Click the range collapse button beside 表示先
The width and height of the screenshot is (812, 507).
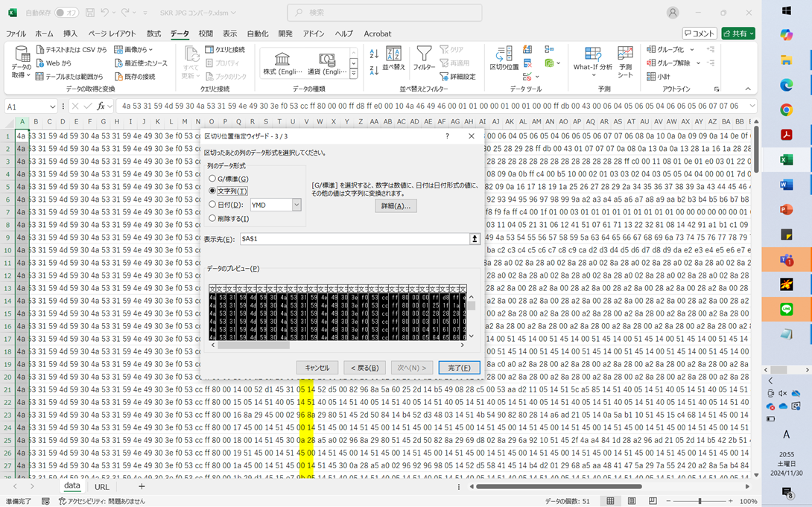coord(475,238)
